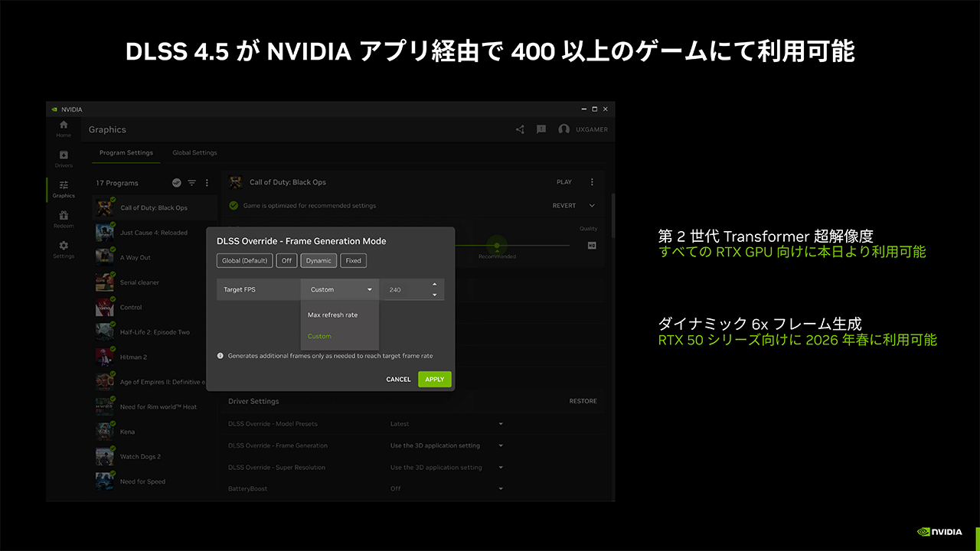Viewport: 980px width, 551px height.
Task: Open the programs list filter icon
Action: click(x=192, y=183)
